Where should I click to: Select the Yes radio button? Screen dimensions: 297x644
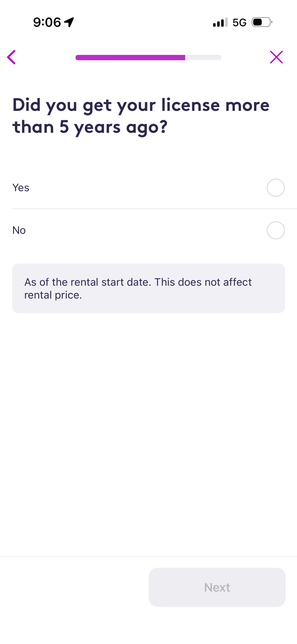pos(276,188)
